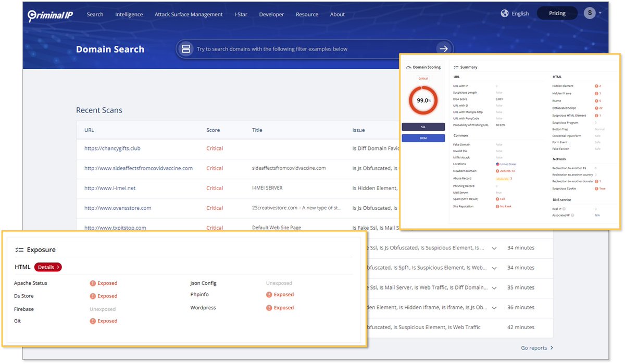The height and width of the screenshot is (364, 625).
Task: Open the http://www.ovensstore.com link
Action: pyautogui.click(x=118, y=208)
